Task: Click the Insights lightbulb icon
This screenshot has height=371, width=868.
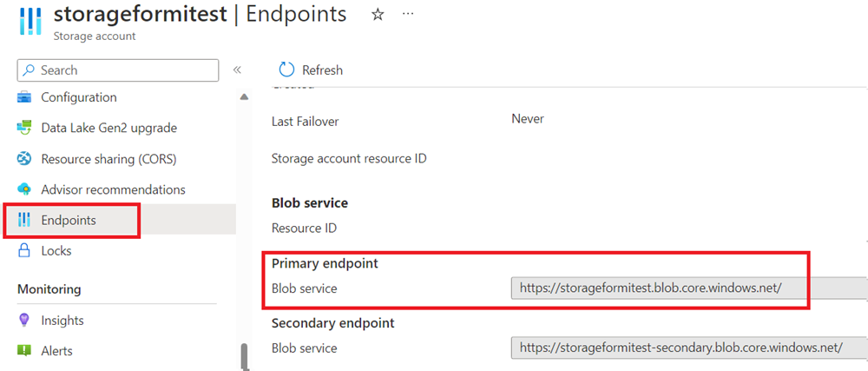Action: tap(24, 321)
